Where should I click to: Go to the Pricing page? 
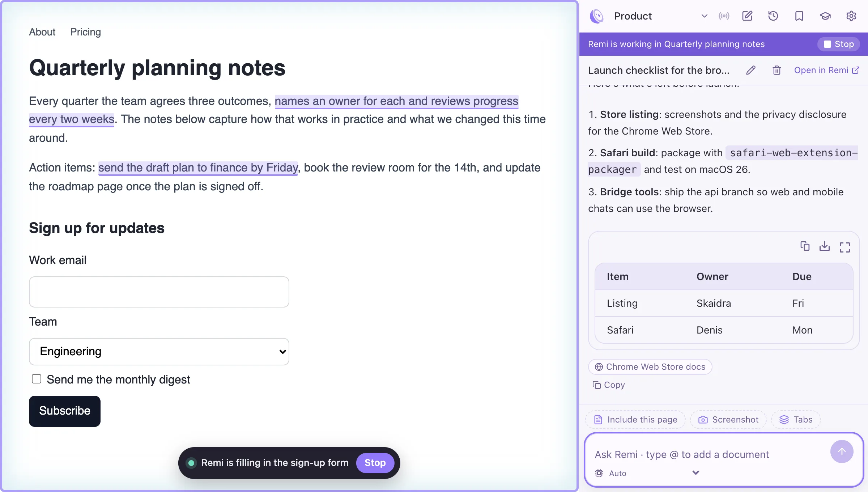click(x=85, y=32)
